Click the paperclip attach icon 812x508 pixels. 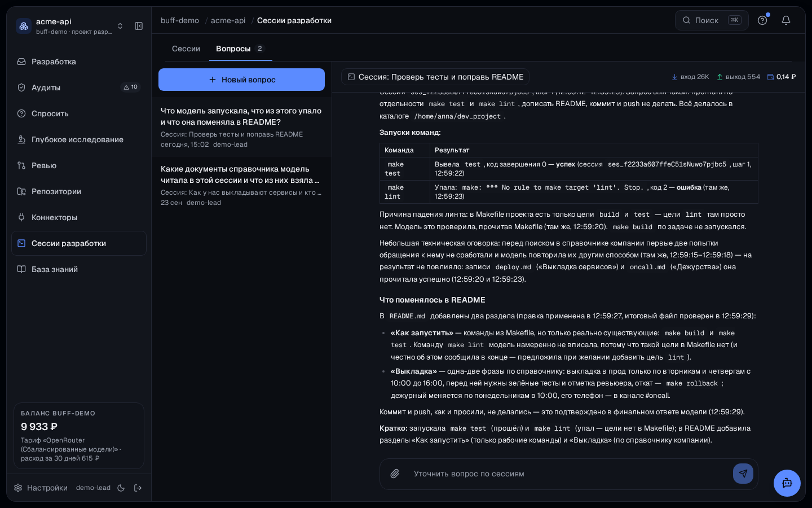click(395, 474)
